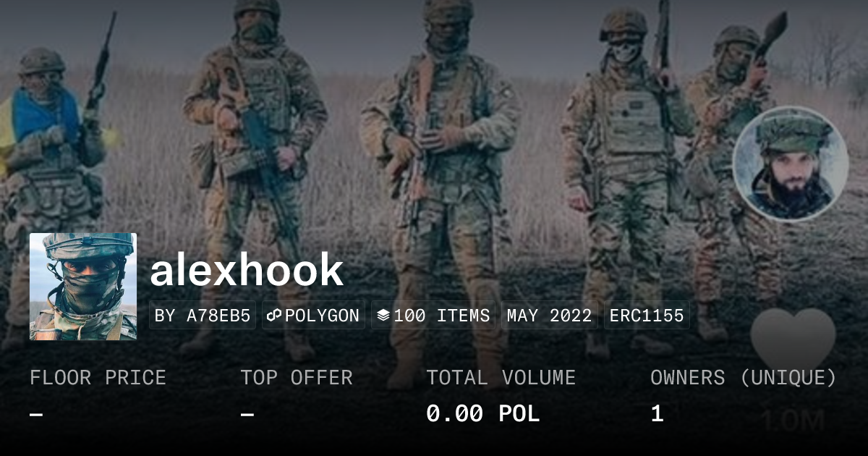The image size is (868, 456).
Task: Click the OWNERS (UNIQUE) label
Action: point(744,378)
